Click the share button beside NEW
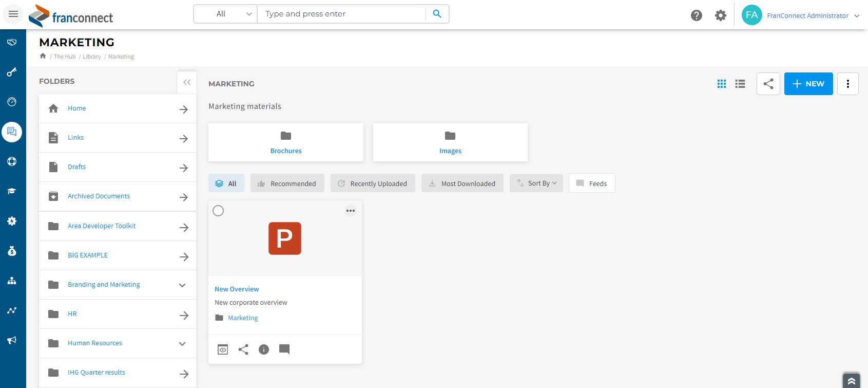 tap(768, 84)
